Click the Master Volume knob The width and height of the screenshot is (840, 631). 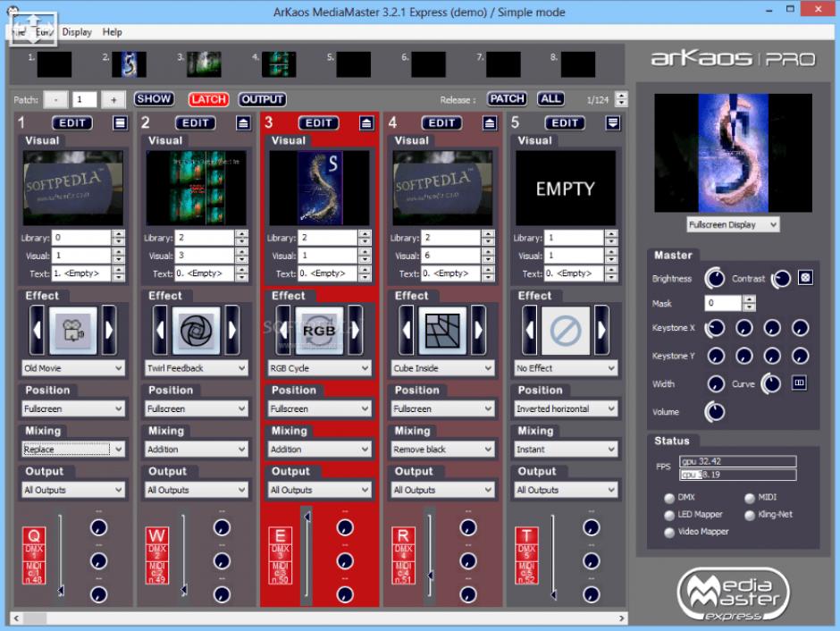(715, 411)
